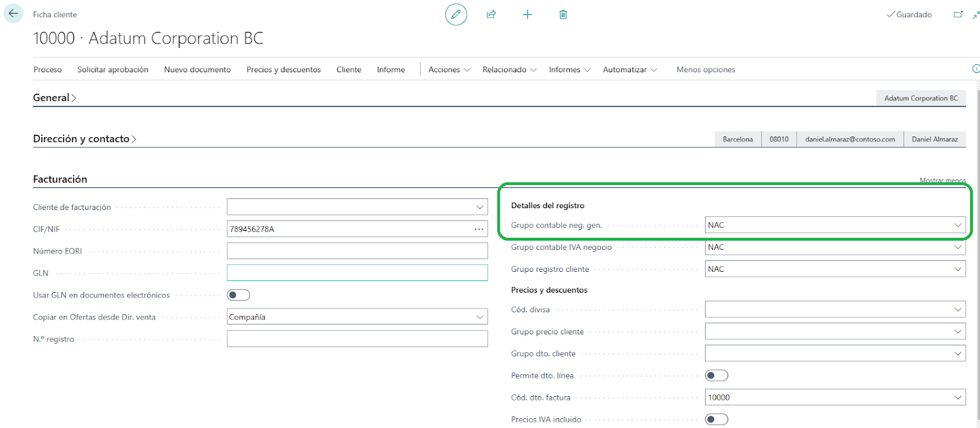This screenshot has height=428, width=980.
Task: Open Solicitar aprobación menu
Action: [113, 70]
